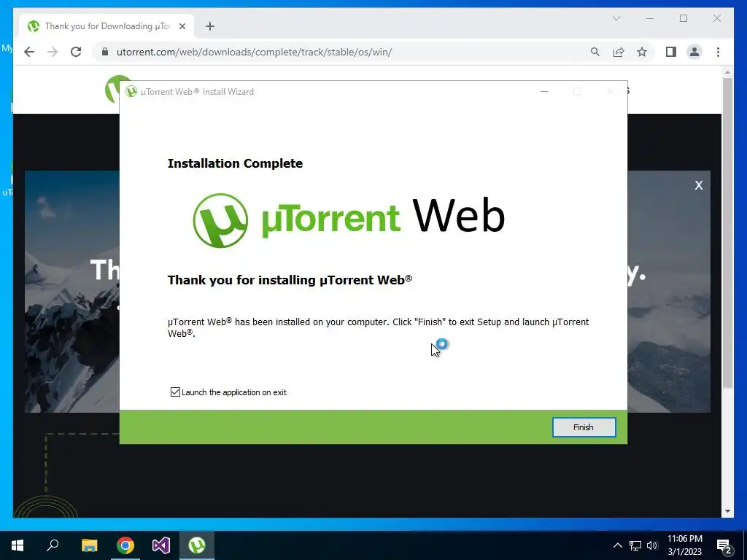The width and height of the screenshot is (747, 560).
Task: Switch to Chrome in taskbar
Action: [x=125, y=545]
